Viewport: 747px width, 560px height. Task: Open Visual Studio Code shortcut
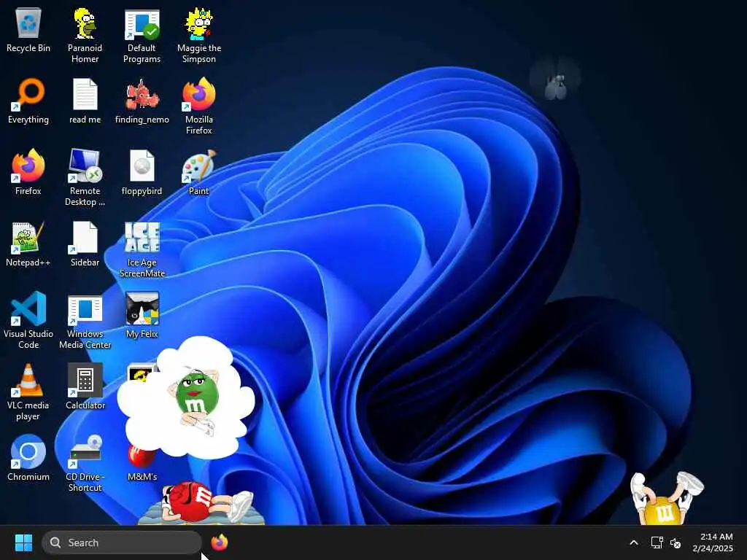pos(28,321)
